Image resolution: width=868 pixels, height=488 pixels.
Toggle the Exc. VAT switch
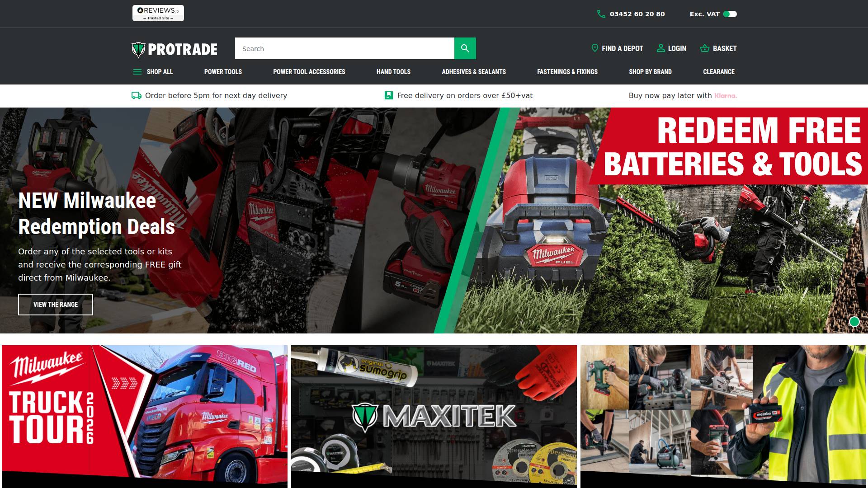tap(730, 14)
